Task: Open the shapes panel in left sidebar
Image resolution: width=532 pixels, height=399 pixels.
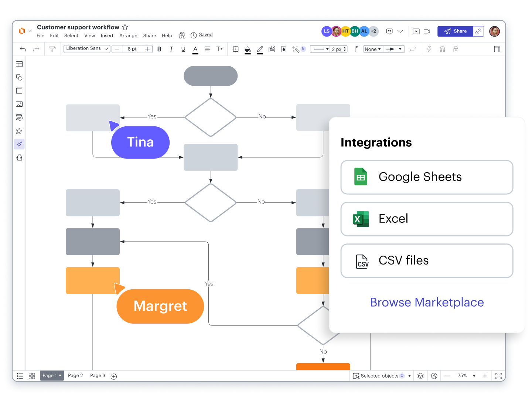Action: [19, 78]
